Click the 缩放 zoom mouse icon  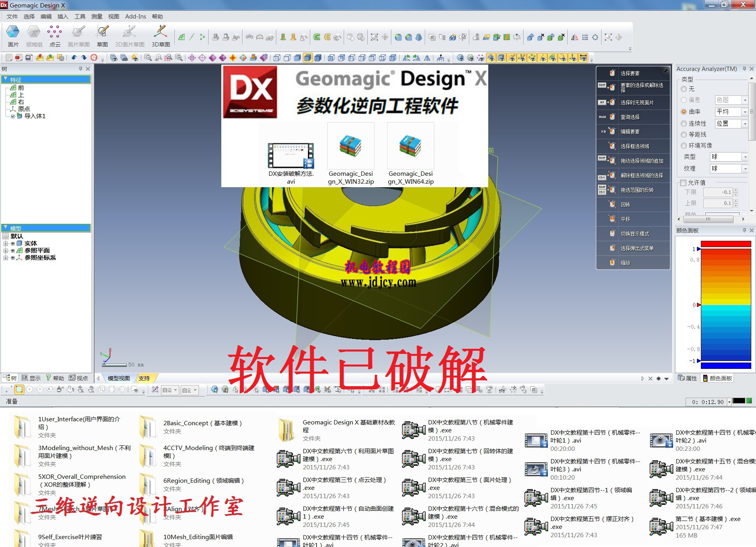pyautogui.click(x=612, y=262)
